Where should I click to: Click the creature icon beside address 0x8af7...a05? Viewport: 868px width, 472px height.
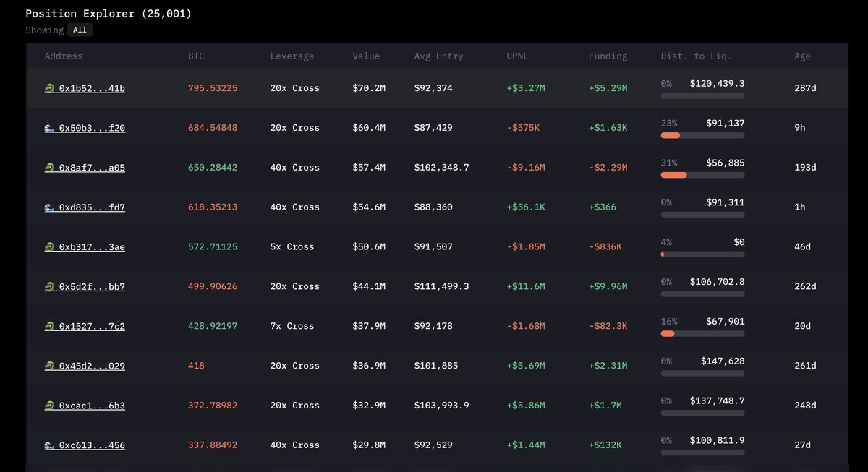48,168
